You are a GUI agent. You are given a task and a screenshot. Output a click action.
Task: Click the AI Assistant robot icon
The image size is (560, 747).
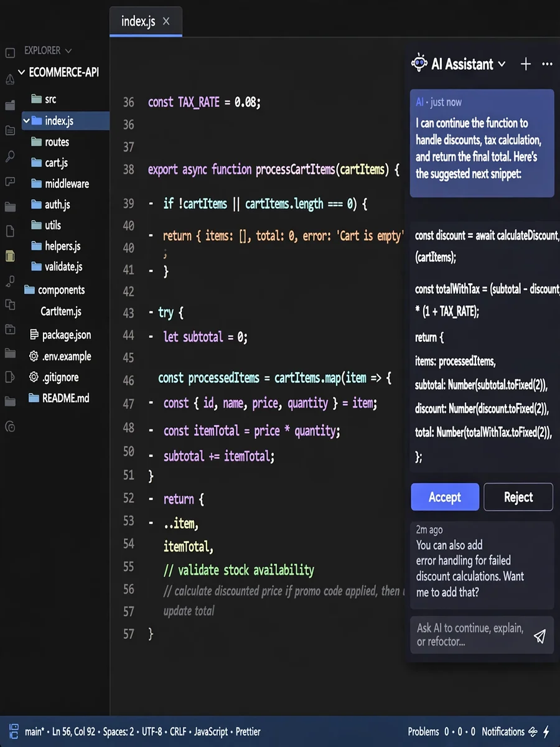click(x=419, y=63)
